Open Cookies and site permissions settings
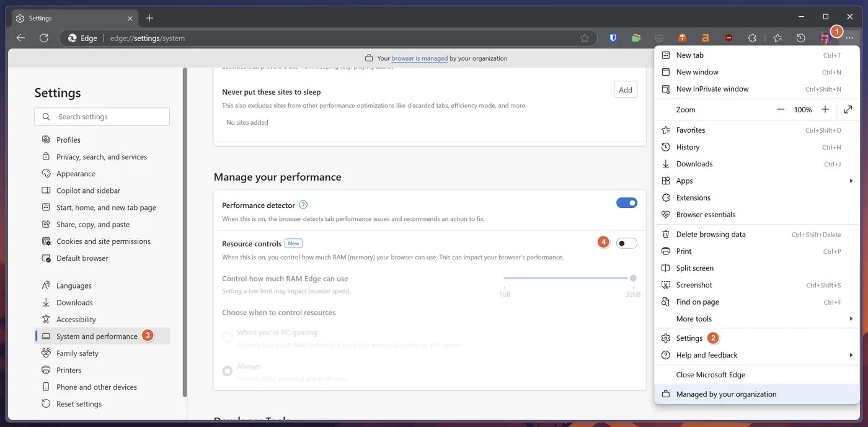 pyautogui.click(x=102, y=241)
